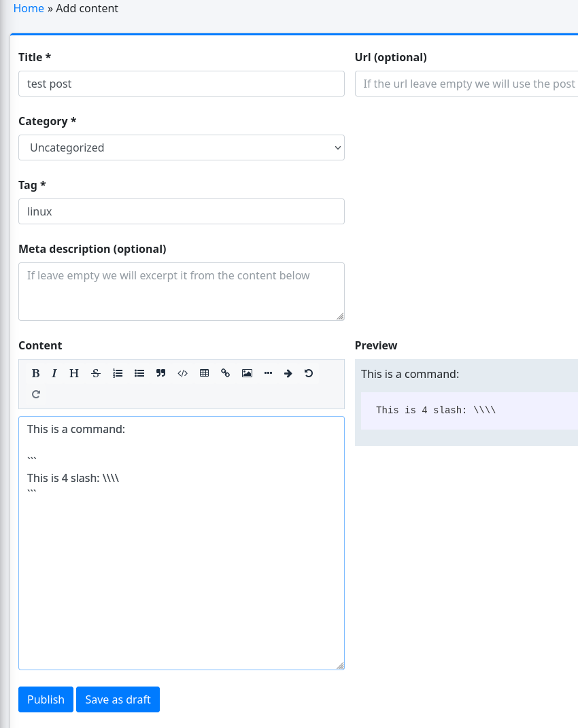Screen dimensions: 578x728
Task: Publish the test post
Action: (46, 699)
